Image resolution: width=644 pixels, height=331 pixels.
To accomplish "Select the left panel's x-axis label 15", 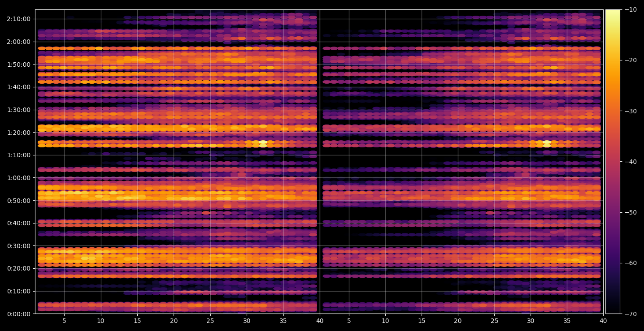I will (137, 321).
